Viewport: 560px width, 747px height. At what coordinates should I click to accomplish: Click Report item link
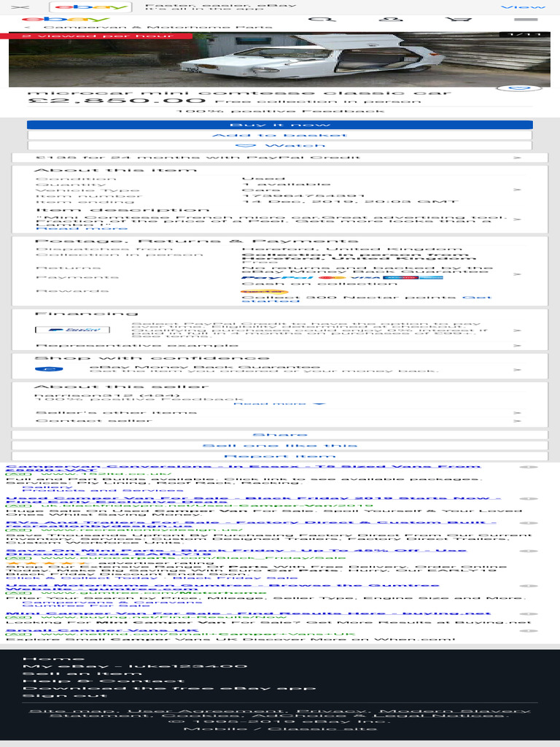(279, 456)
